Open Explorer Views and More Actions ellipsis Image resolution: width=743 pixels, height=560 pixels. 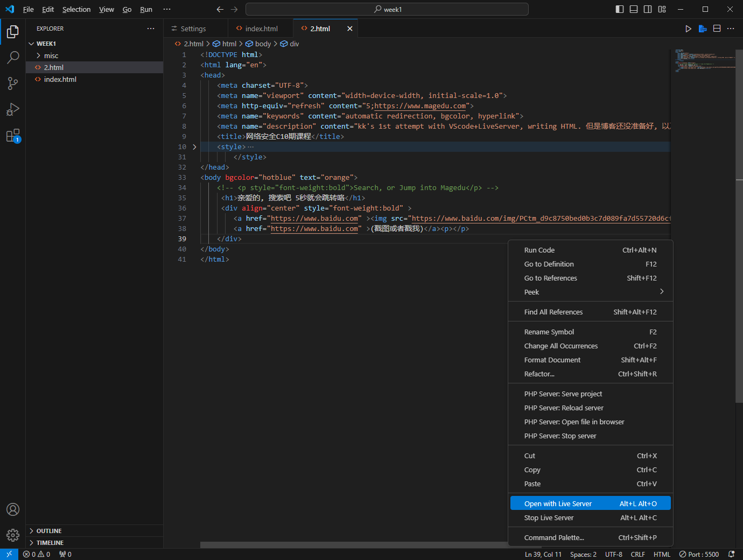pos(151,29)
